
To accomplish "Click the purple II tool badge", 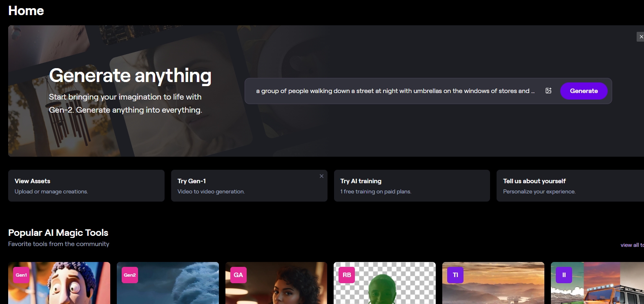I will click(x=564, y=275).
